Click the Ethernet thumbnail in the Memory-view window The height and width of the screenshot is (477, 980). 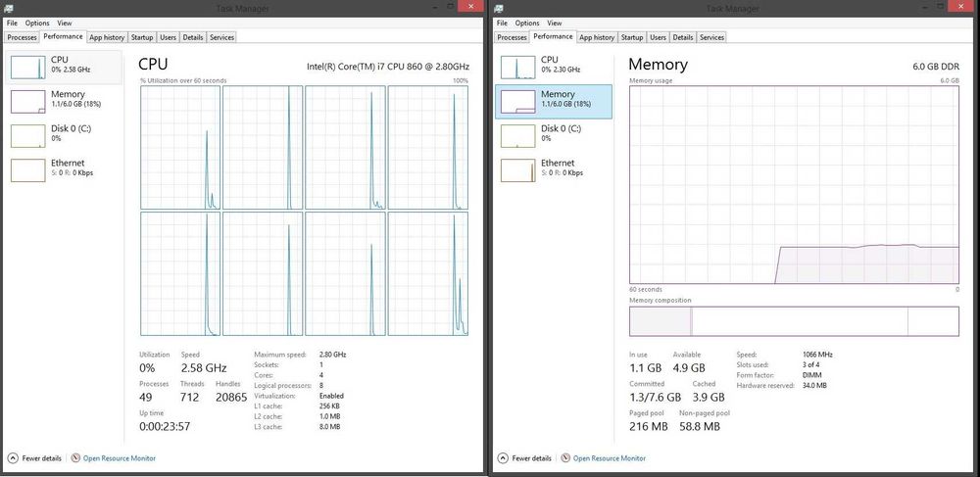pyautogui.click(x=517, y=168)
